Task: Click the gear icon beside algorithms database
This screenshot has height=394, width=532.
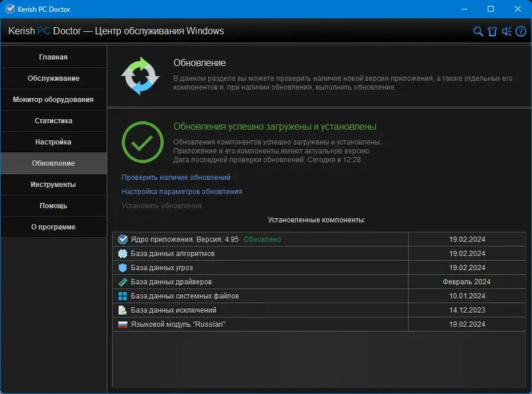Action: [x=122, y=254]
